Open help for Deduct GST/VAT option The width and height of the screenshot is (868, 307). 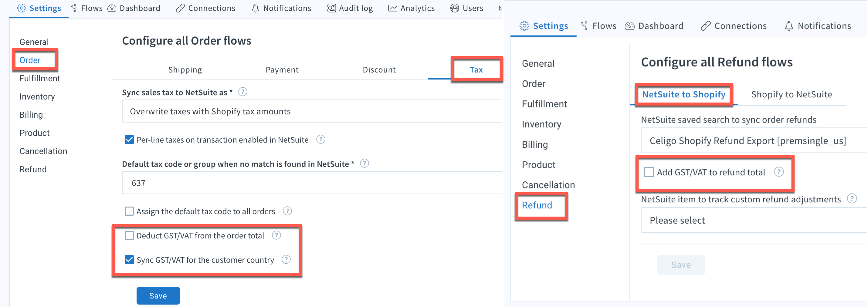coord(276,235)
